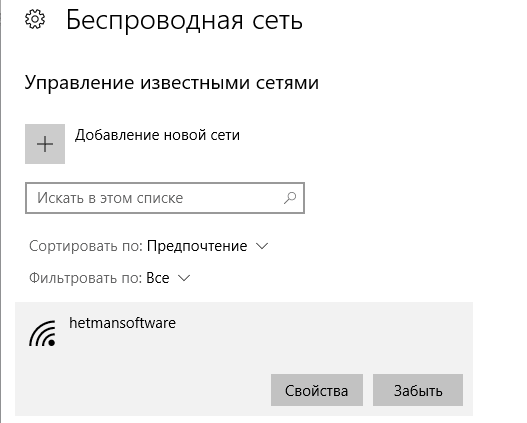The height and width of the screenshot is (423, 527).
Task: Click the Добавление новой сети label
Action: tap(157, 135)
